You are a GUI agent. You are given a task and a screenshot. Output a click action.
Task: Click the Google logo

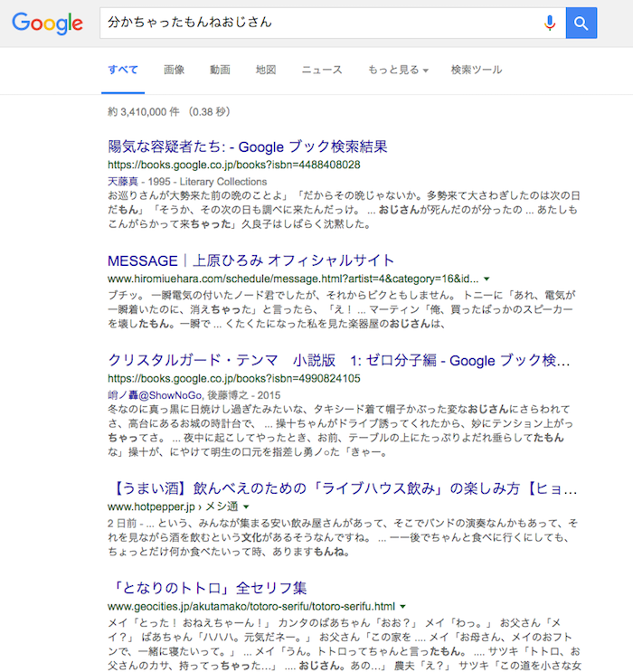(x=47, y=23)
